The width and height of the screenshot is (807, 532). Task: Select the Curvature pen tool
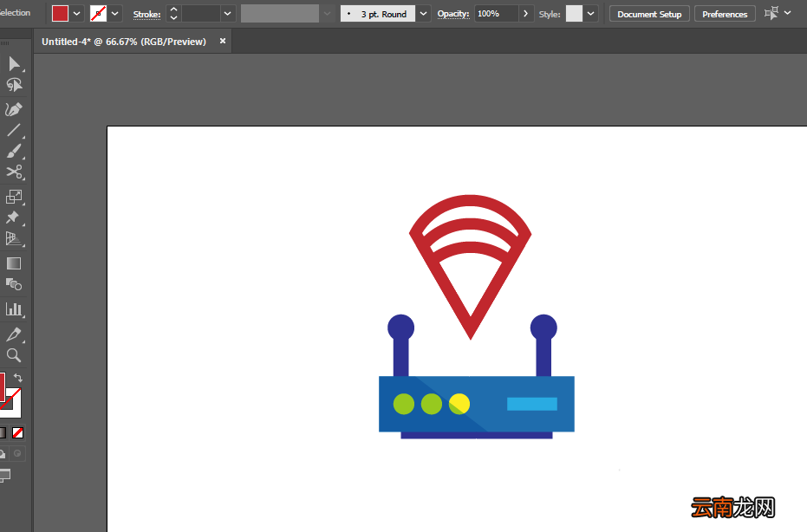[14, 109]
